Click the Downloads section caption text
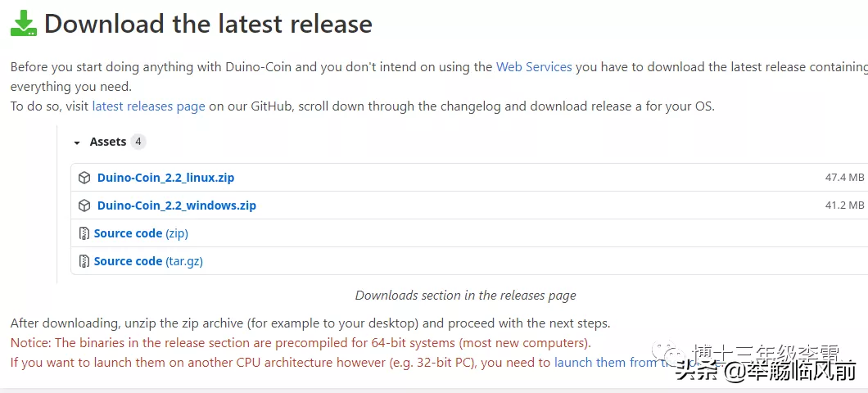 point(466,296)
